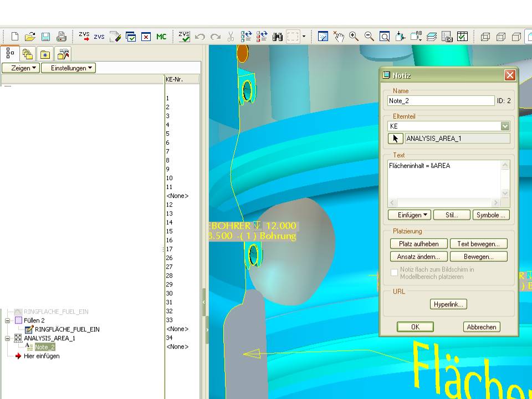Open a file with the folder icon
This screenshot has height=399, width=532.
[x=30, y=37]
